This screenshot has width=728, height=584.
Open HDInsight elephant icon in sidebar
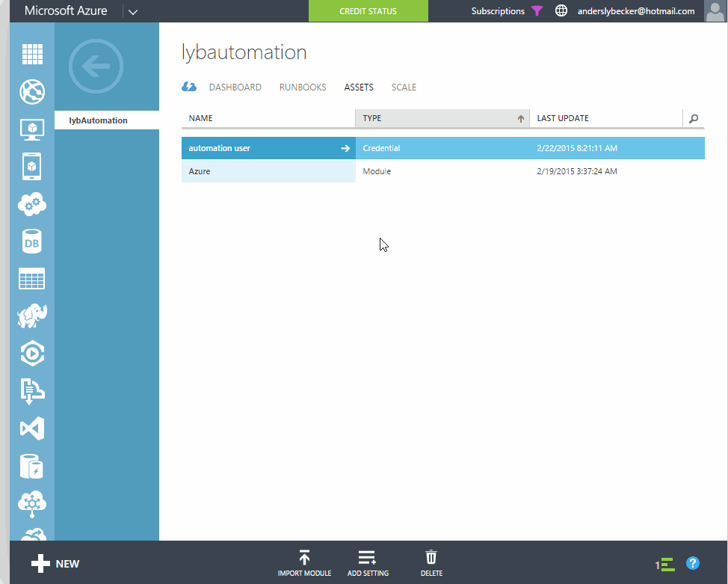click(32, 316)
